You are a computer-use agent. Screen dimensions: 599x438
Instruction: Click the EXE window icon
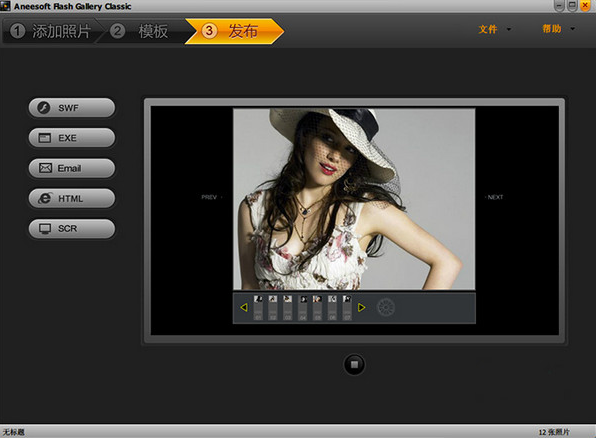tap(45, 138)
